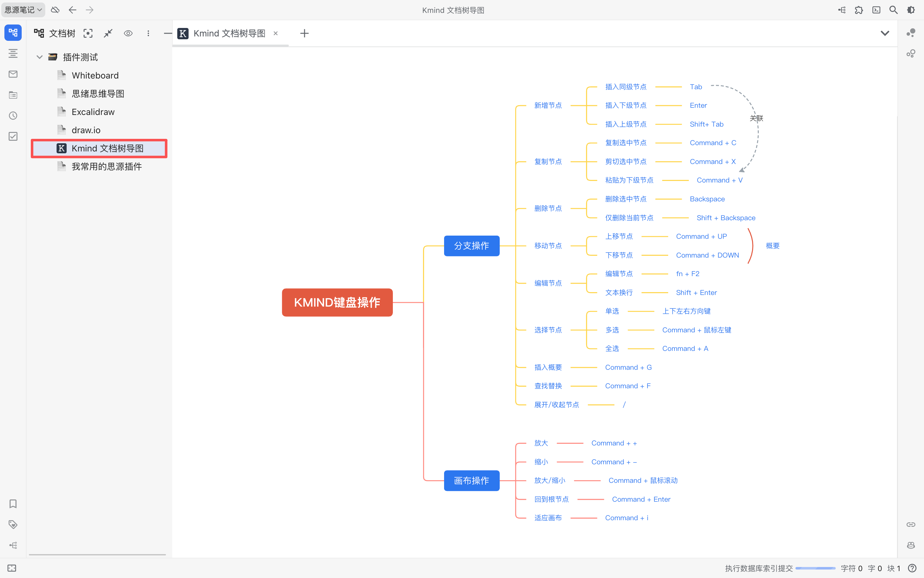Click the focus/locate current document icon
This screenshot has width=924, height=578.
(88, 33)
